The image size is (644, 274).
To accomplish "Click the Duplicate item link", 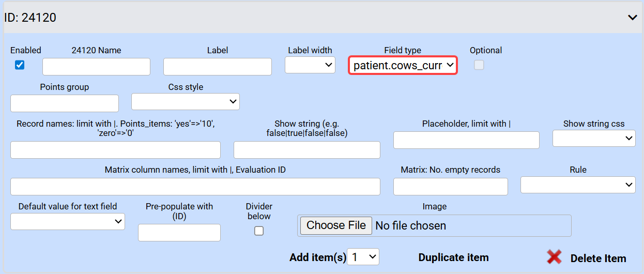I will tap(453, 257).
